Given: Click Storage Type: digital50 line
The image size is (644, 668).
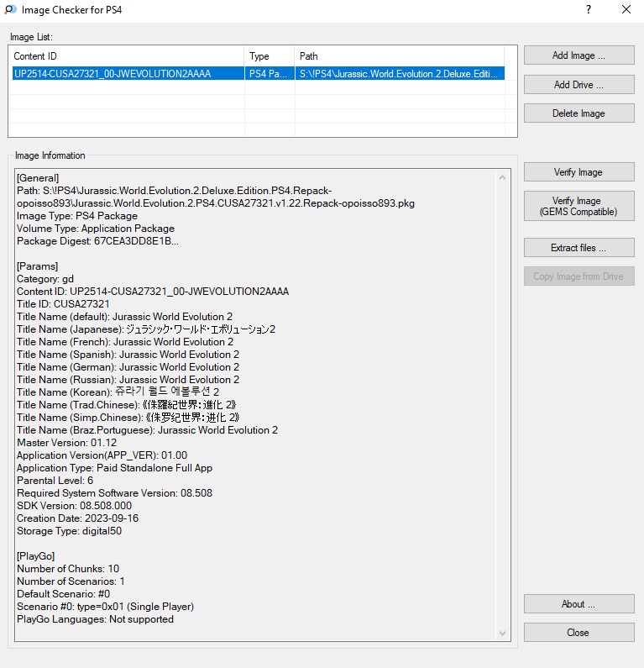Looking at the screenshot, I should 70,531.
